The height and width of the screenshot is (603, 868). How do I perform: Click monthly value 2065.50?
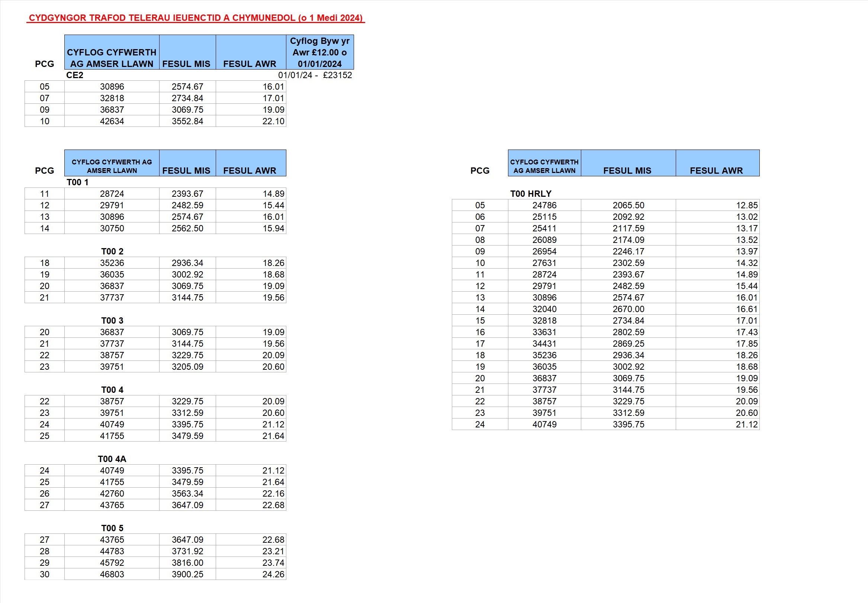pos(628,206)
